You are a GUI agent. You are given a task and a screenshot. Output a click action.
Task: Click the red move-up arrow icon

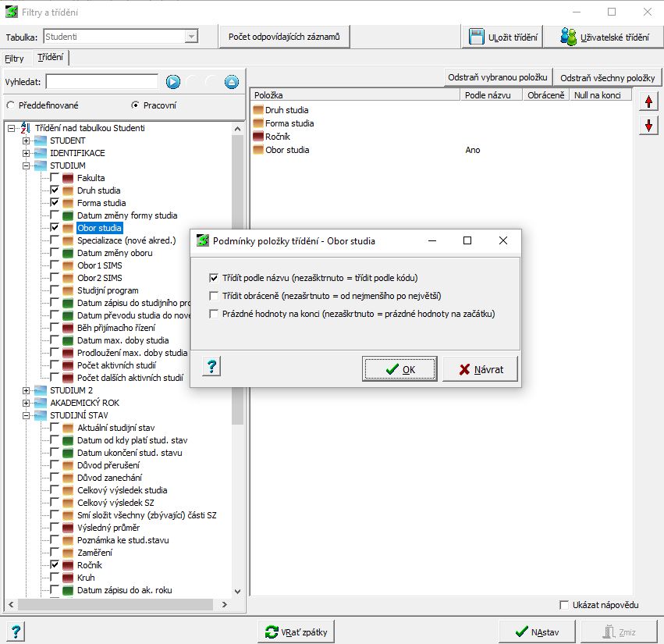648,101
